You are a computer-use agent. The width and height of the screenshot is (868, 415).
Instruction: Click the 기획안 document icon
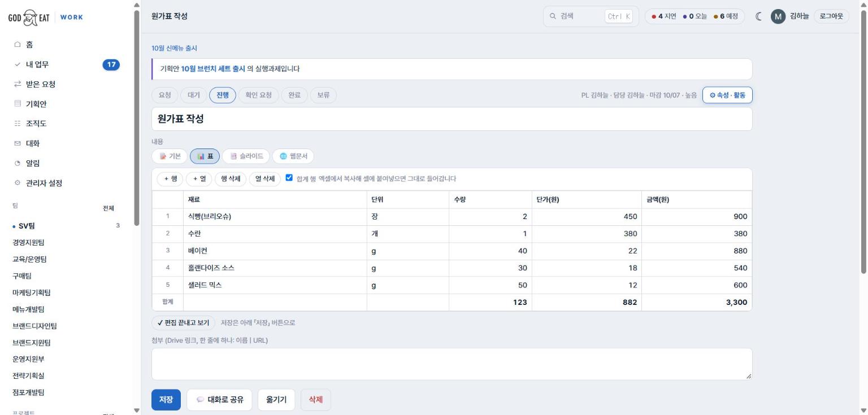[17, 104]
